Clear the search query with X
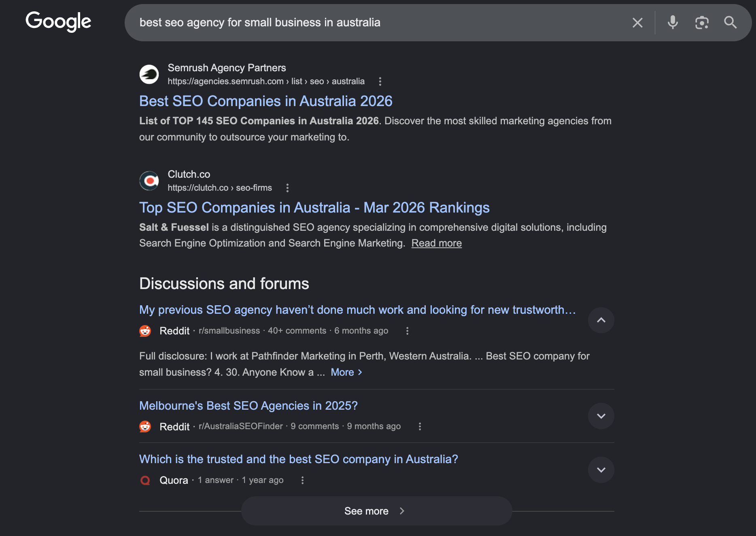756x536 pixels. coord(637,23)
